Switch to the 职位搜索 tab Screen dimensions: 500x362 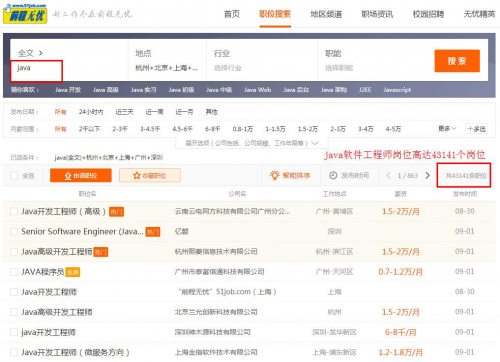tap(275, 14)
